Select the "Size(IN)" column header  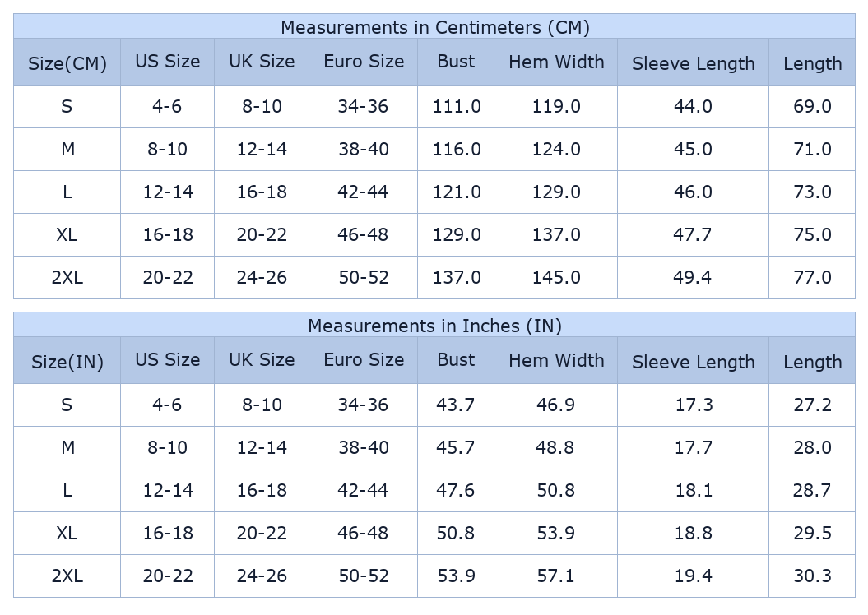[x=67, y=362]
